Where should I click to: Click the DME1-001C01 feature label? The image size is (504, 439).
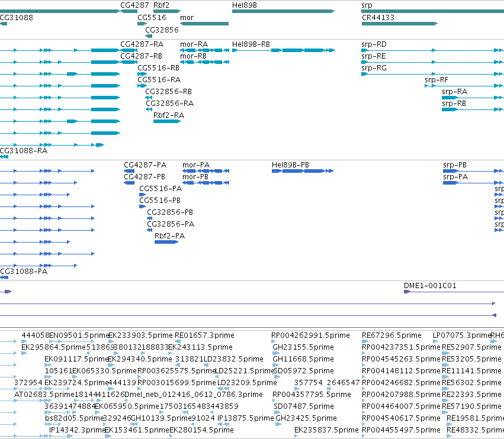pos(430,286)
